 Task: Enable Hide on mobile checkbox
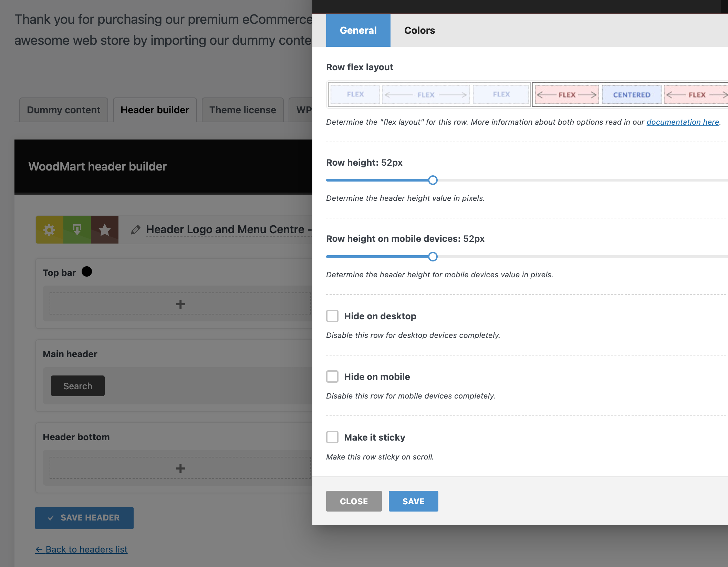pos(332,377)
